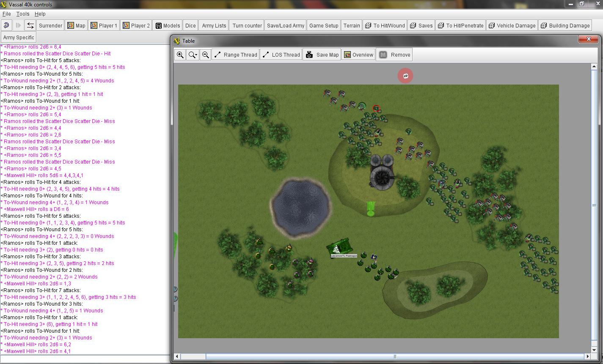Open the Map window button
The image size is (603, 364).
click(x=76, y=25)
